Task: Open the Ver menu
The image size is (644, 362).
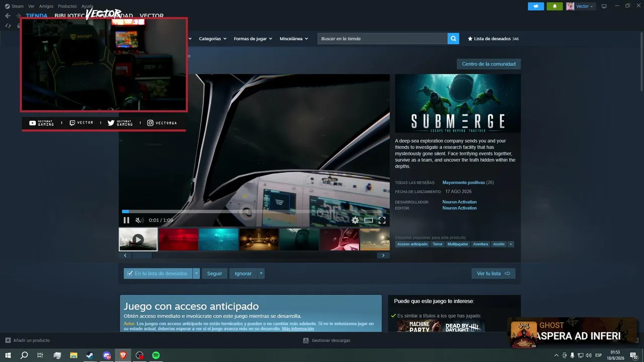Action: (31, 6)
